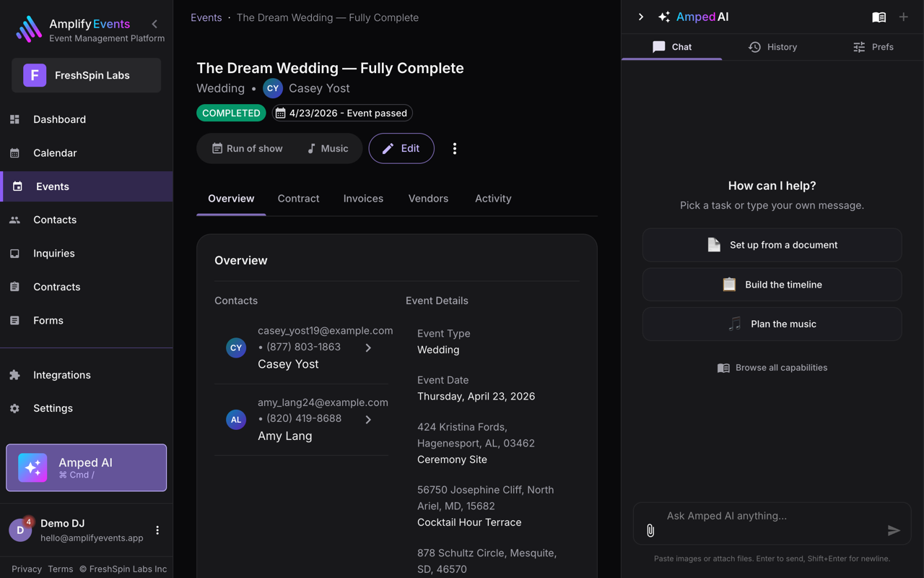The image size is (924, 578).
Task: Switch to the Contract tab
Action: tap(298, 199)
